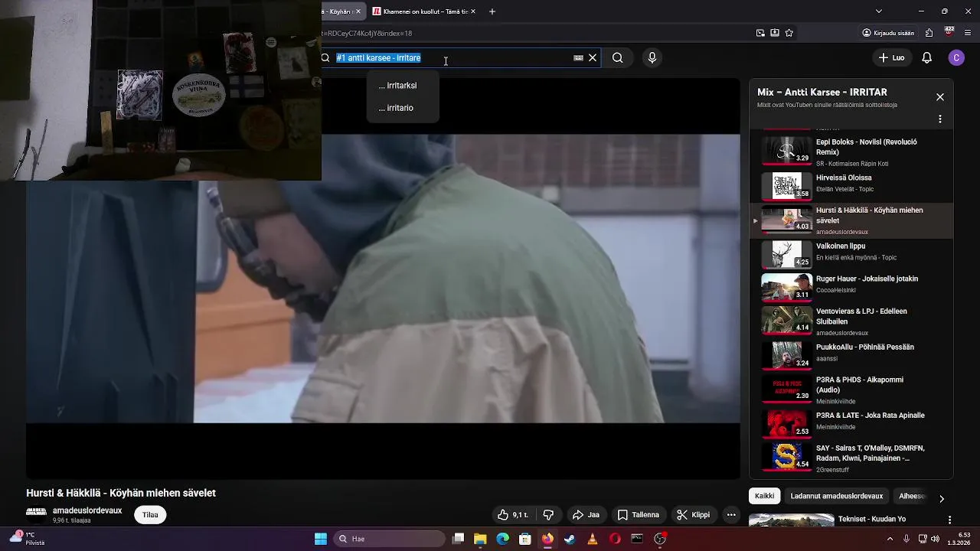The width and height of the screenshot is (980, 551).
Task: Close the Khamenei on kuollut tab
Action: pyautogui.click(x=473, y=11)
